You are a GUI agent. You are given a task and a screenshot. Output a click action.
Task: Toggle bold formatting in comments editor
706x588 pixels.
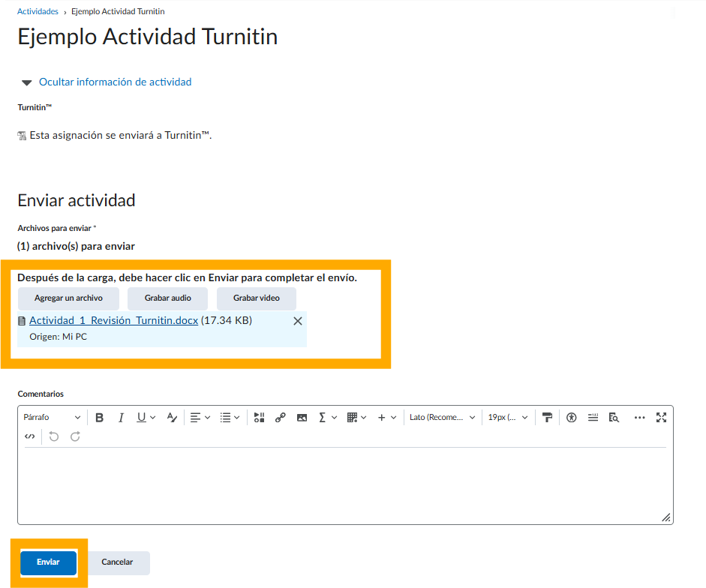pos(99,418)
